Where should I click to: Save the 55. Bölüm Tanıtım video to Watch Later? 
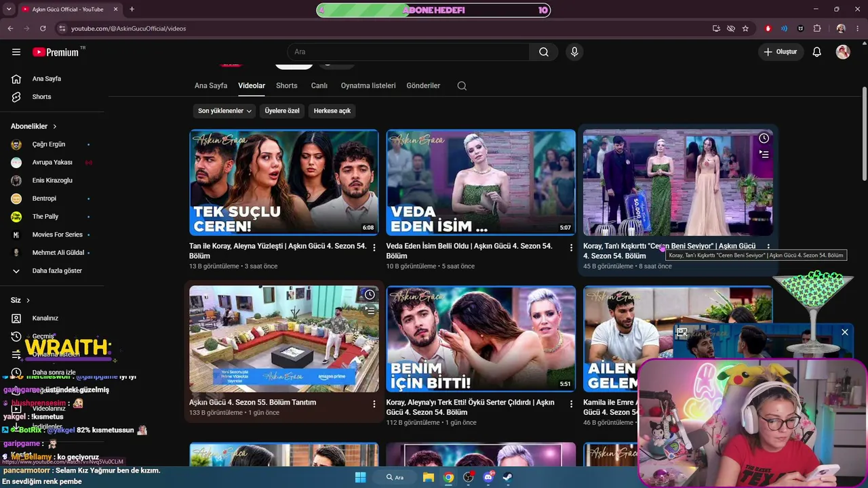click(370, 294)
